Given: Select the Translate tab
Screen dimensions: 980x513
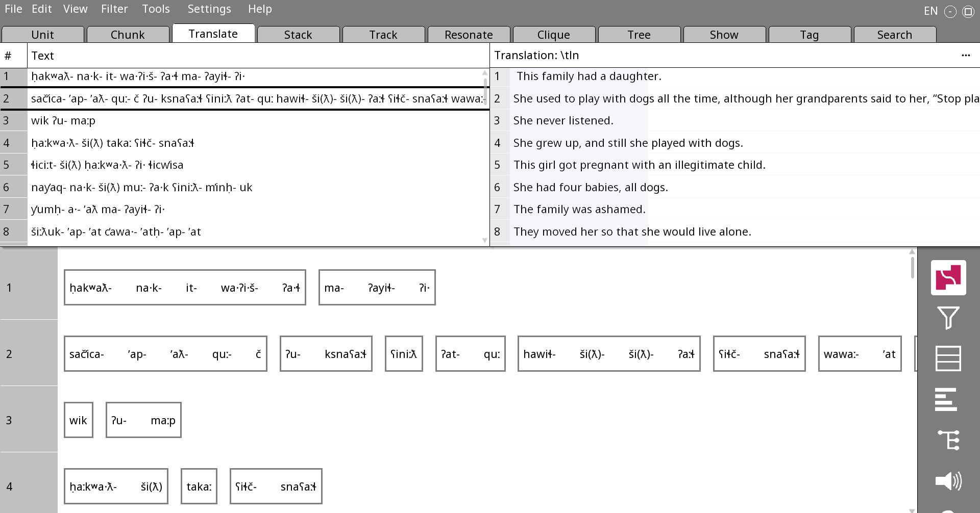Looking at the screenshot, I should [213, 34].
